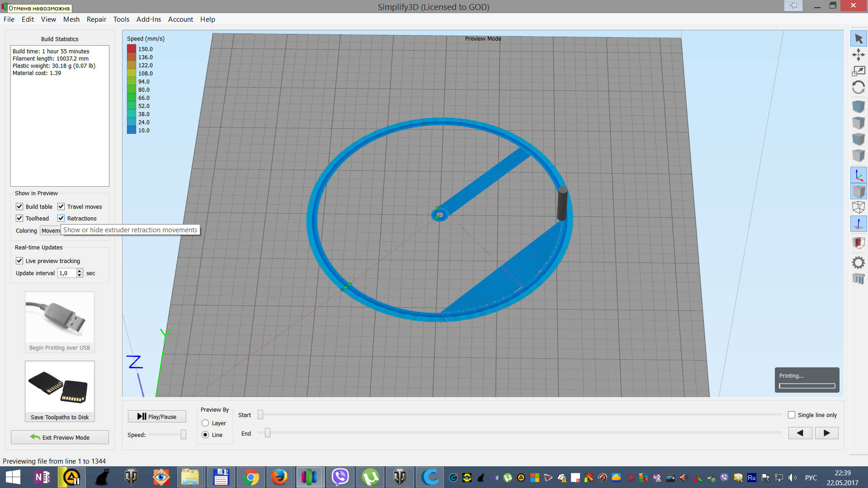
Task: Toggle coordinate axes display icon
Action: 858,175
